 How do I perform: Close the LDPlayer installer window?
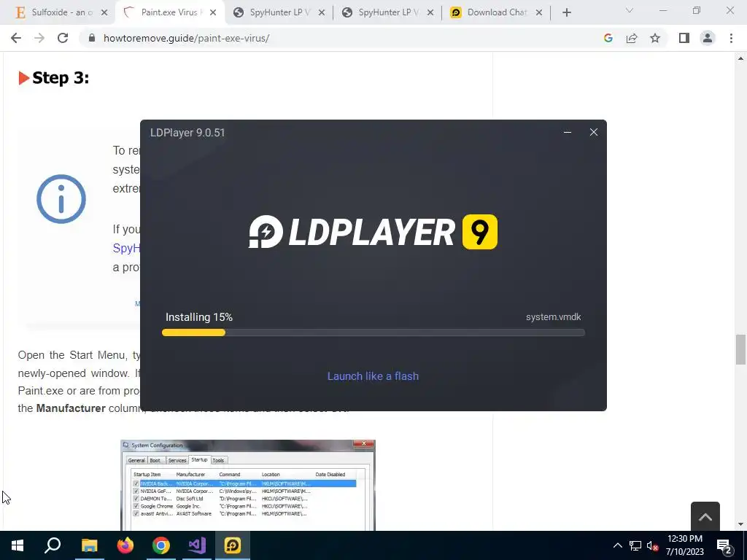click(594, 133)
